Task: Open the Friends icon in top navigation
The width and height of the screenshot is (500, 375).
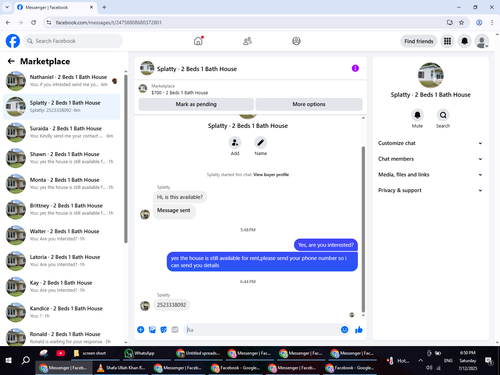Action: coord(247,41)
